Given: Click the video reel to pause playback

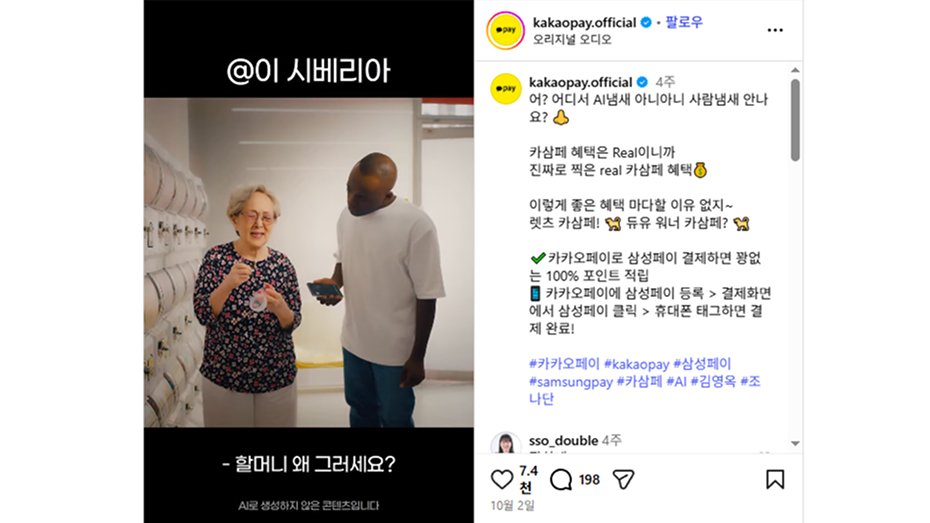Looking at the screenshot, I should point(308,262).
